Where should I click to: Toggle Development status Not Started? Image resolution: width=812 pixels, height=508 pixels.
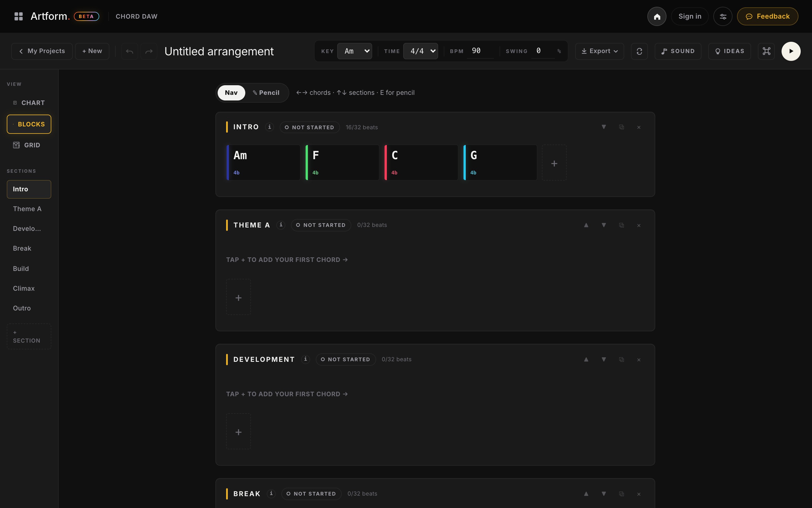pyautogui.click(x=346, y=360)
